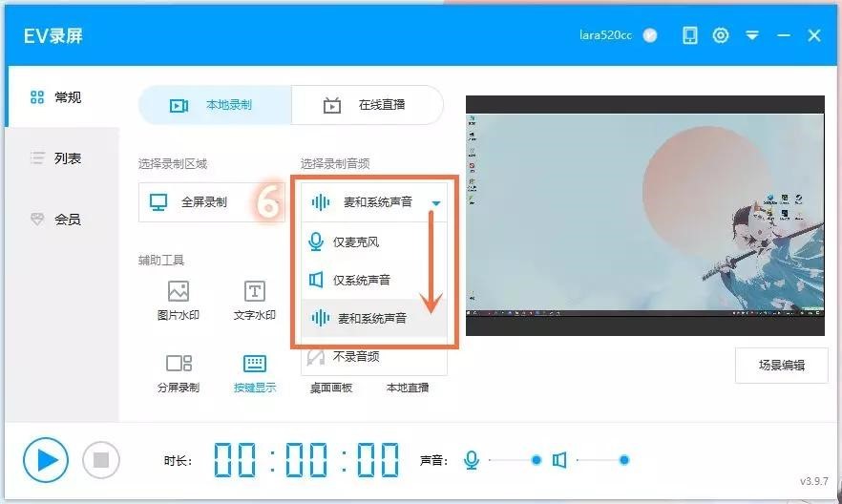
Task: Mute the system speaker icon in bottom bar
Action: click(559, 460)
